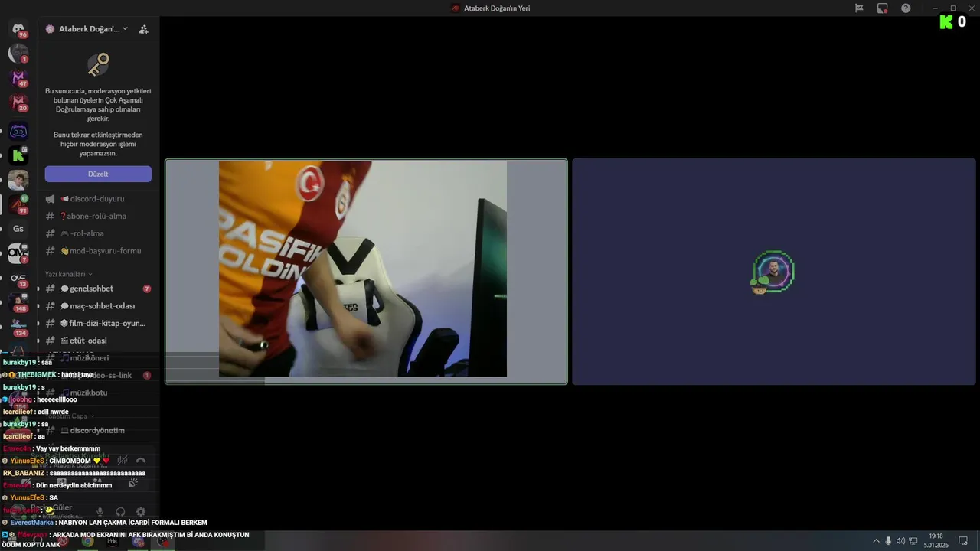Click the screen recording icon with red dot
The width and height of the screenshot is (980, 551).
coord(883,8)
